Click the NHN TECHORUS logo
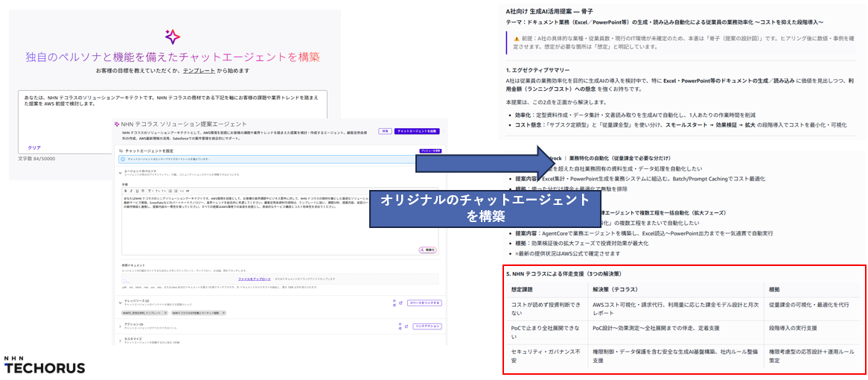This screenshot has width=868, height=380. [x=45, y=366]
